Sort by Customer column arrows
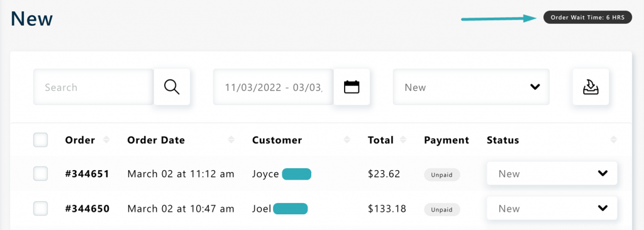The image size is (644, 230). click(347, 140)
